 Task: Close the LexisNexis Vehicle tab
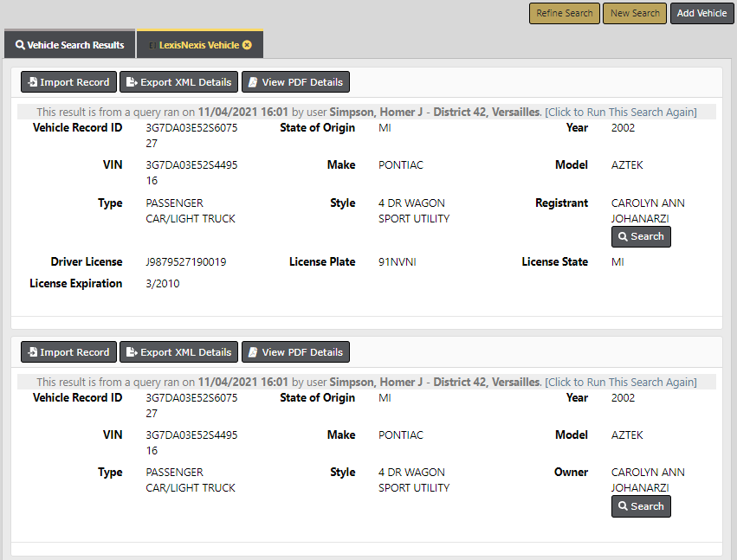[248, 45]
